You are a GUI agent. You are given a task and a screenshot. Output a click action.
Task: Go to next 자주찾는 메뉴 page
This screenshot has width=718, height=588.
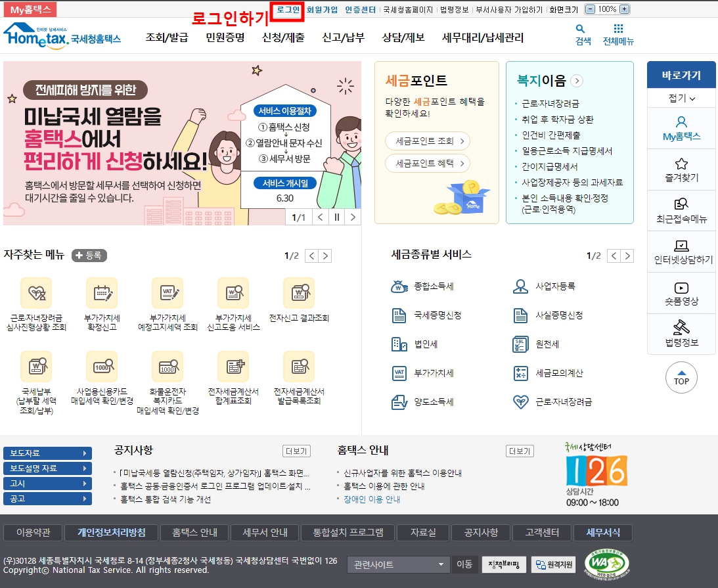coord(325,256)
